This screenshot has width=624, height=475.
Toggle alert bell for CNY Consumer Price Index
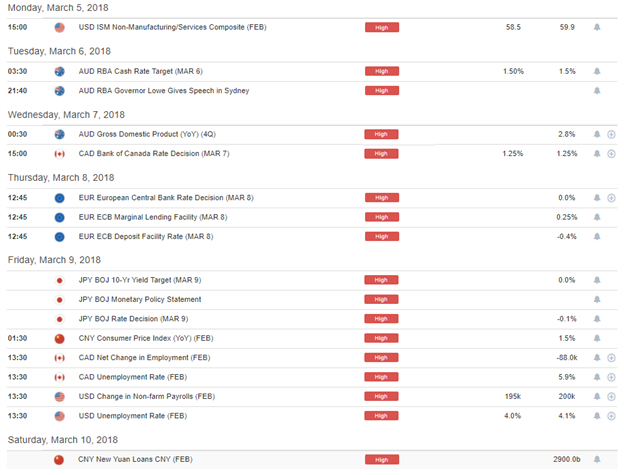click(x=597, y=338)
